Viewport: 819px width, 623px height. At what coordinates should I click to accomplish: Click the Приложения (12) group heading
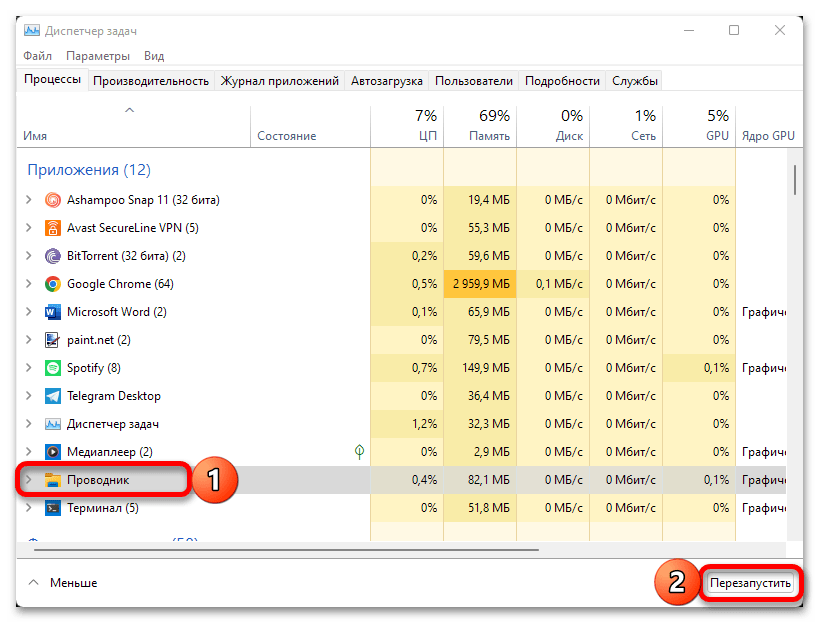coord(89,170)
